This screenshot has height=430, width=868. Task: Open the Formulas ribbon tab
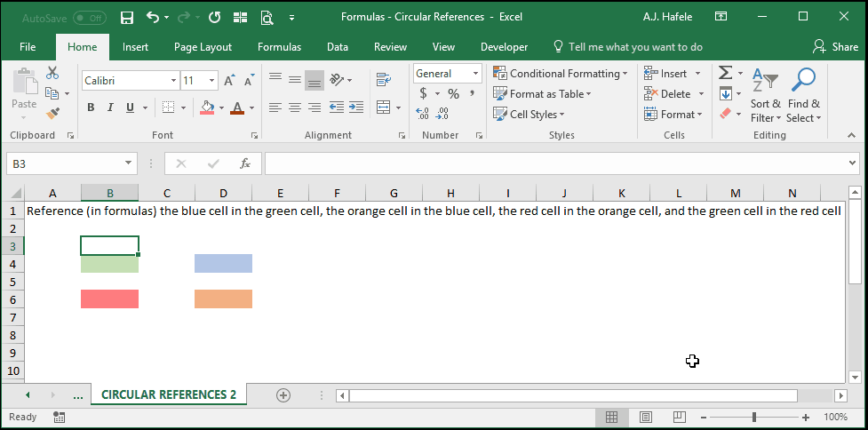(x=279, y=47)
